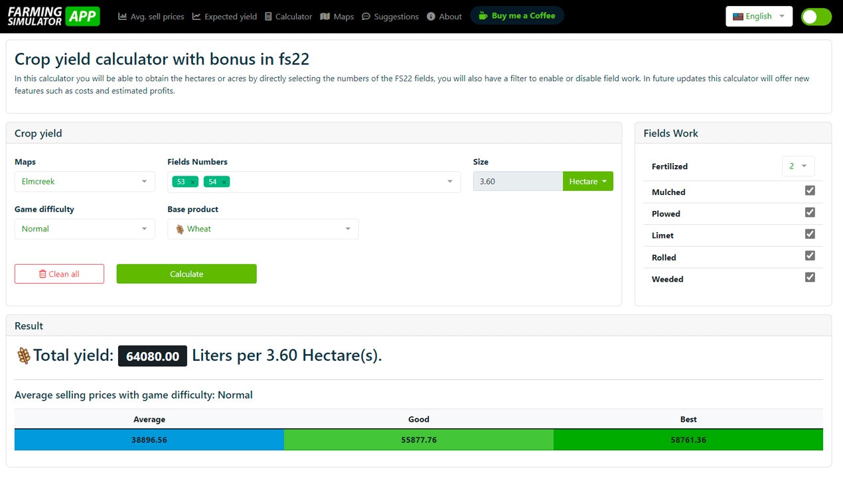Click the Farming Simulator APP logo
This screenshot has height=504, width=843.
tap(54, 16)
